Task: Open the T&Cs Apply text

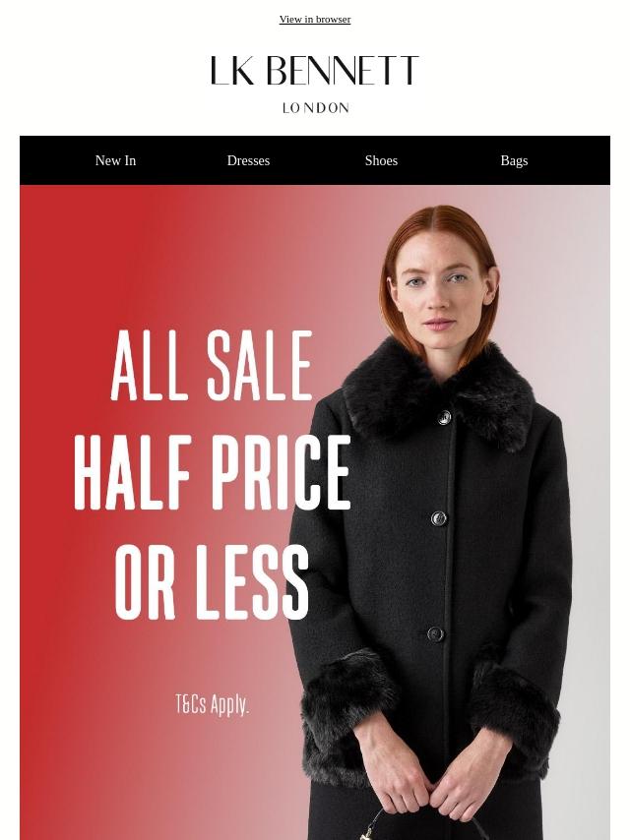Action: tap(213, 704)
